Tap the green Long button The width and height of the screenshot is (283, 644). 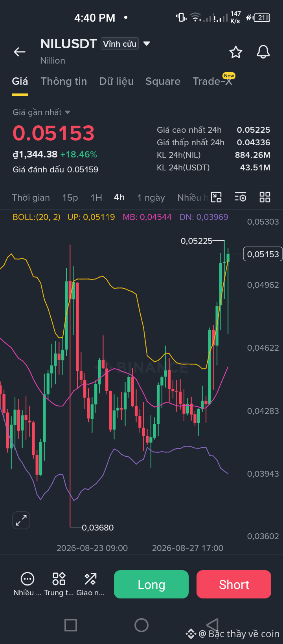tap(151, 584)
